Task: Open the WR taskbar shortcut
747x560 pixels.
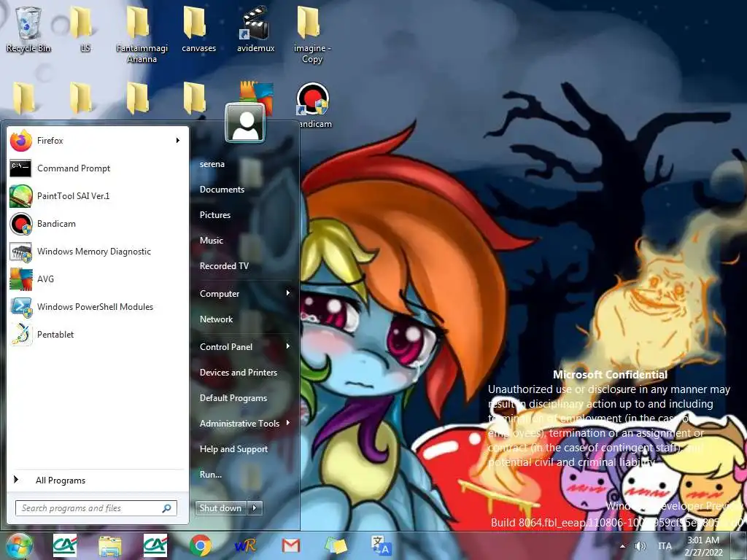Action: coord(245,545)
